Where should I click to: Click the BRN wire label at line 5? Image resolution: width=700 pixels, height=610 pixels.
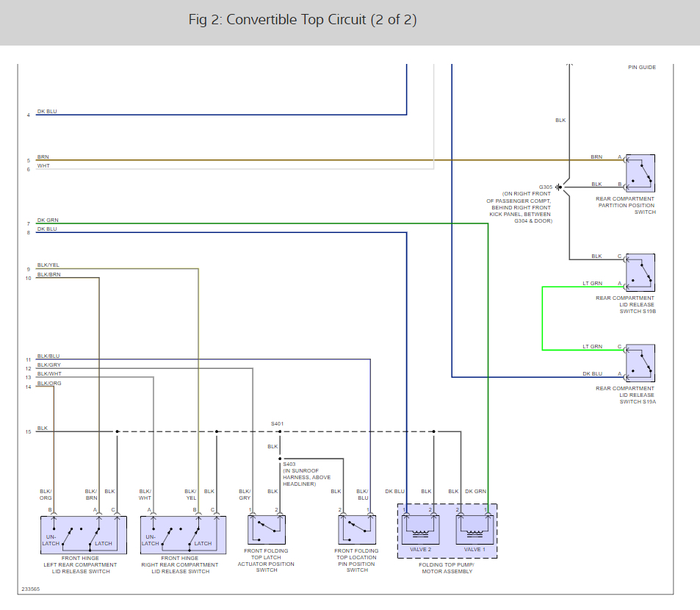pyautogui.click(x=43, y=157)
